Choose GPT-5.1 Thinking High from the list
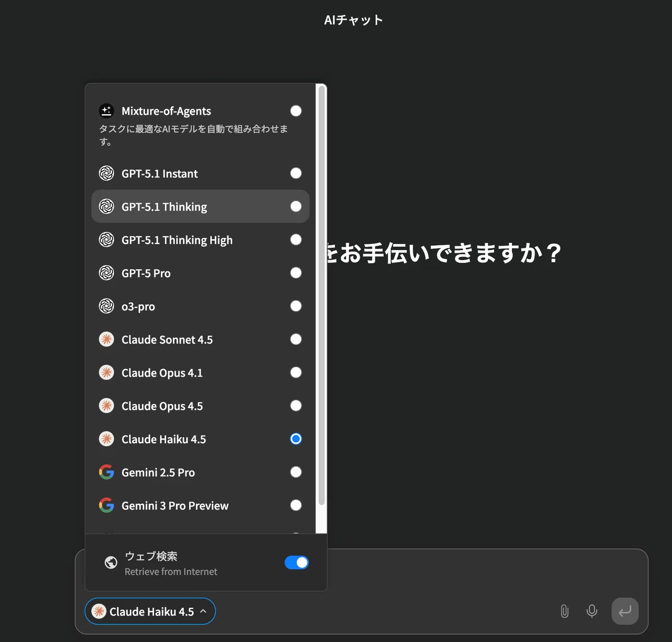672x642 pixels. pos(200,240)
